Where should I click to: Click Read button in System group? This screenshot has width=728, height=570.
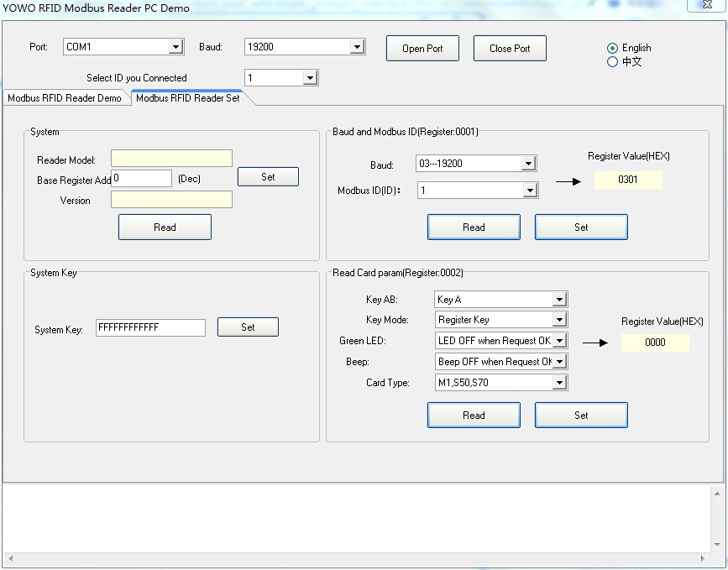[165, 227]
